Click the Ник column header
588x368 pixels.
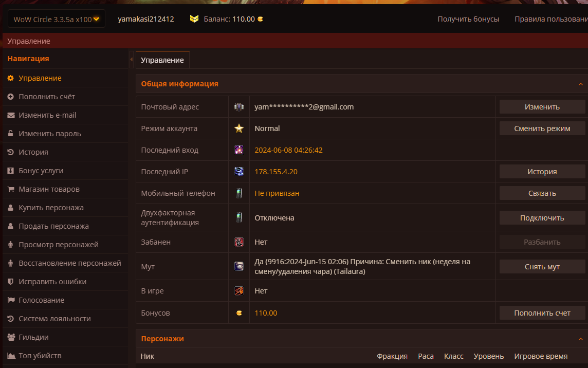coord(148,356)
